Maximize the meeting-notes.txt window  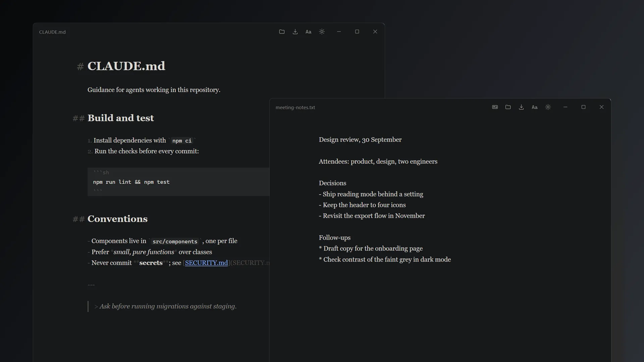click(584, 107)
